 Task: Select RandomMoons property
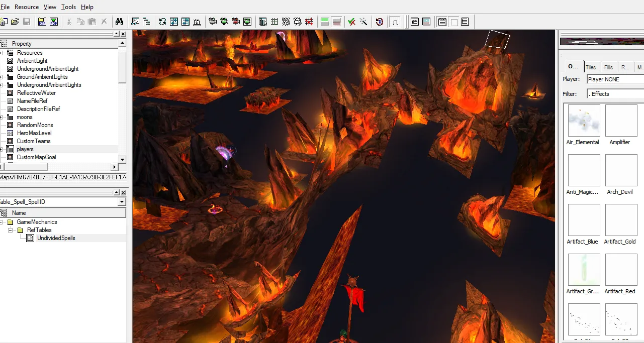[35, 125]
